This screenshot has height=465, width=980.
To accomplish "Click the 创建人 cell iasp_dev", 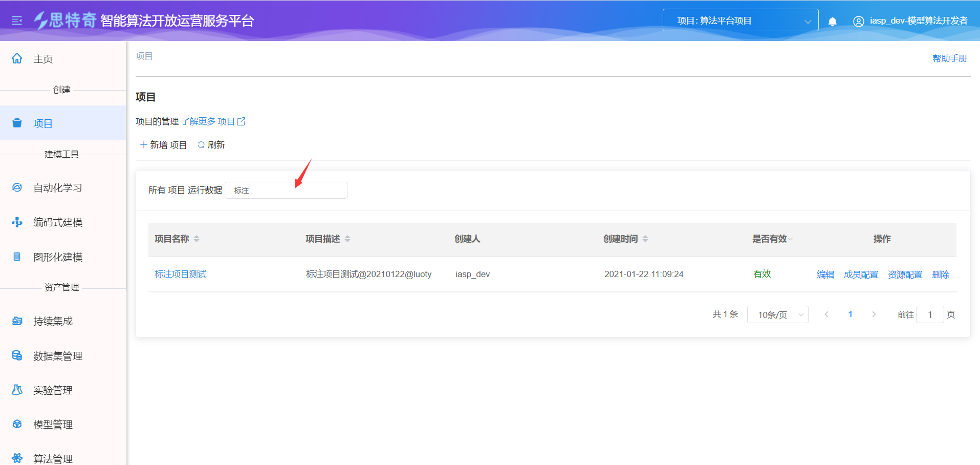I will point(473,274).
